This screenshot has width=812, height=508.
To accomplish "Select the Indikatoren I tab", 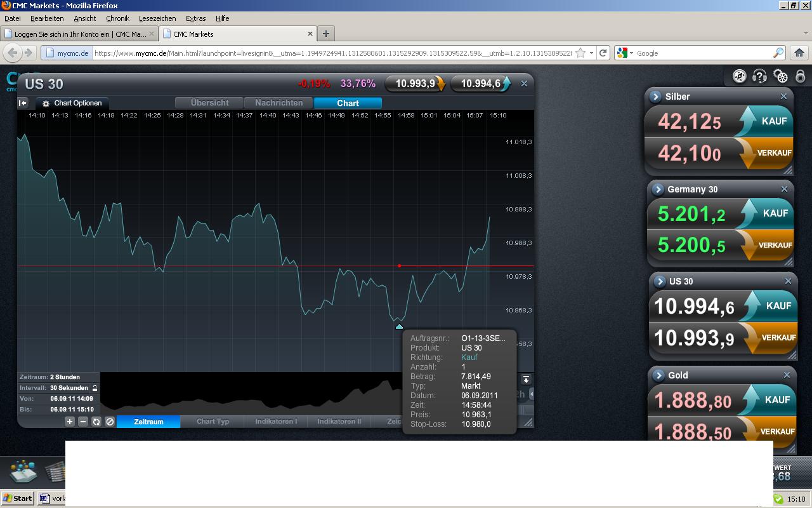I will [x=276, y=422].
